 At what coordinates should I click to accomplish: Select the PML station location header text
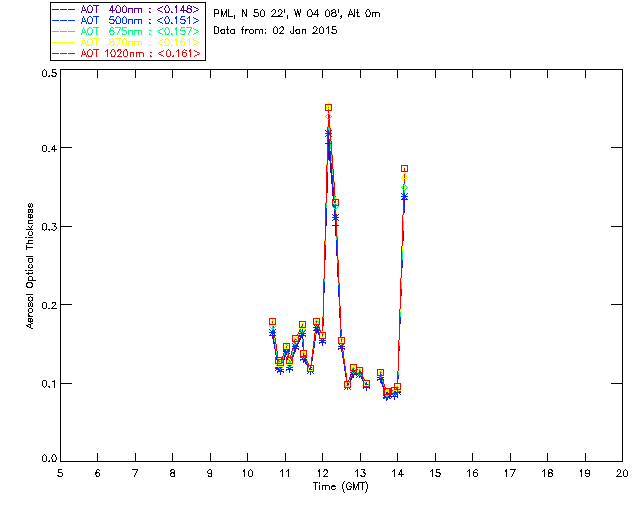pyautogui.click(x=297, y=13)
